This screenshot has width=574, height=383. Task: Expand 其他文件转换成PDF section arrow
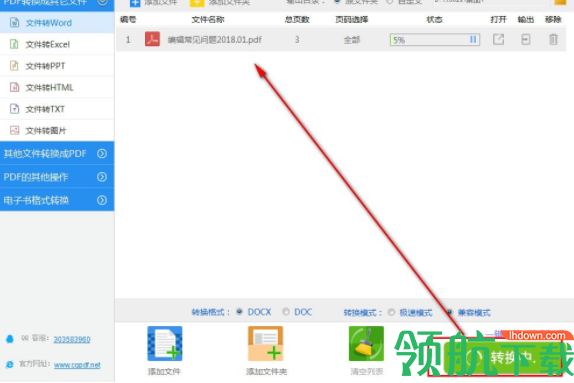click(x=102, y=153)
